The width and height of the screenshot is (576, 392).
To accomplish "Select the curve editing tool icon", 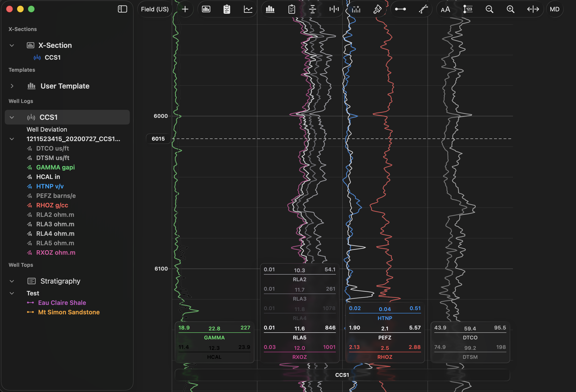I will tap(423, 9).
